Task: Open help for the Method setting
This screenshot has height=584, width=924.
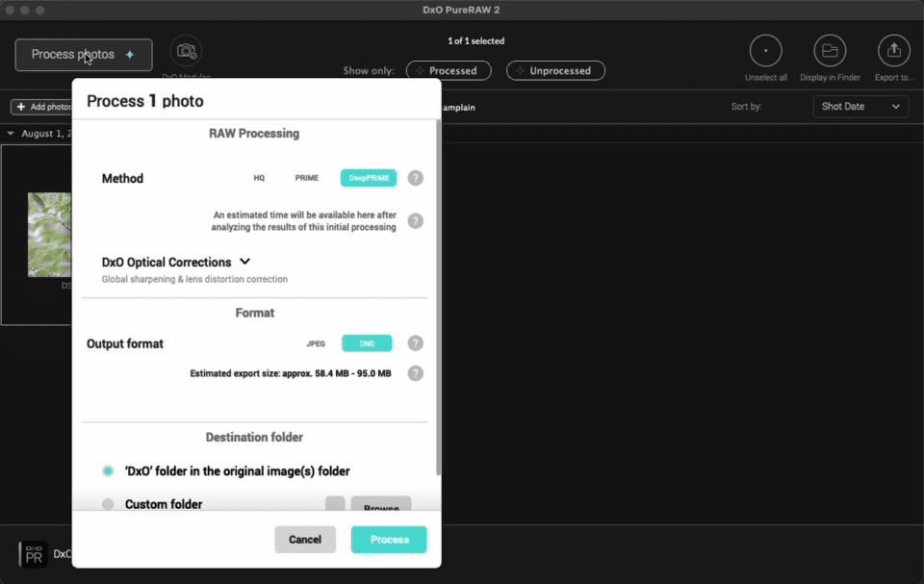Action: 416,178
